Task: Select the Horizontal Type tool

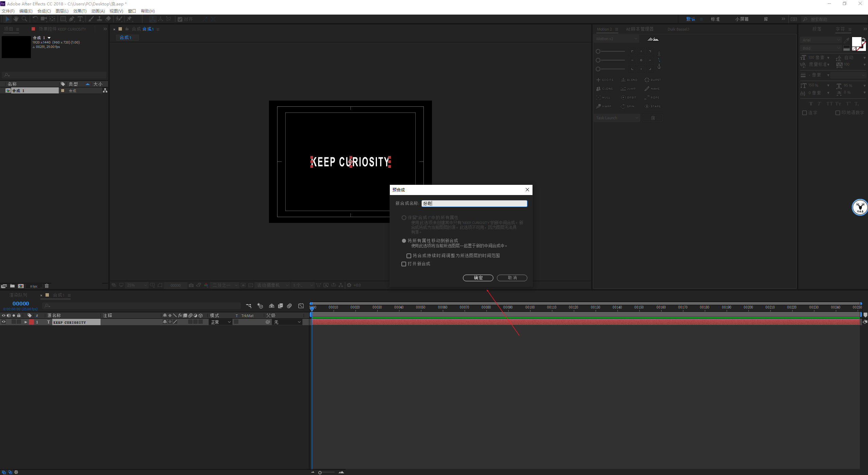Action: point(80,19)
